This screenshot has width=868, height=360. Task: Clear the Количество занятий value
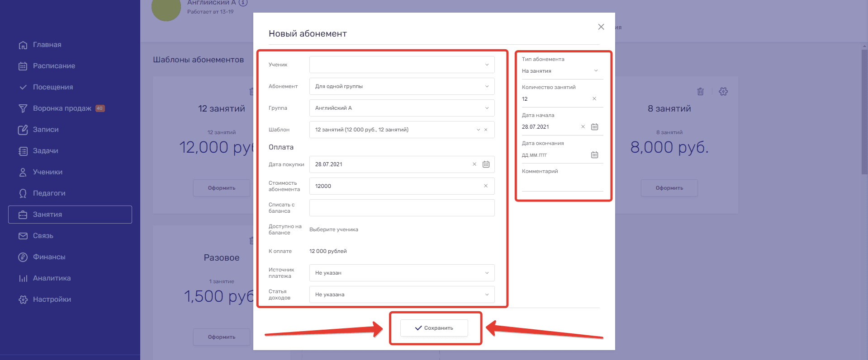(x=594, y=99)
